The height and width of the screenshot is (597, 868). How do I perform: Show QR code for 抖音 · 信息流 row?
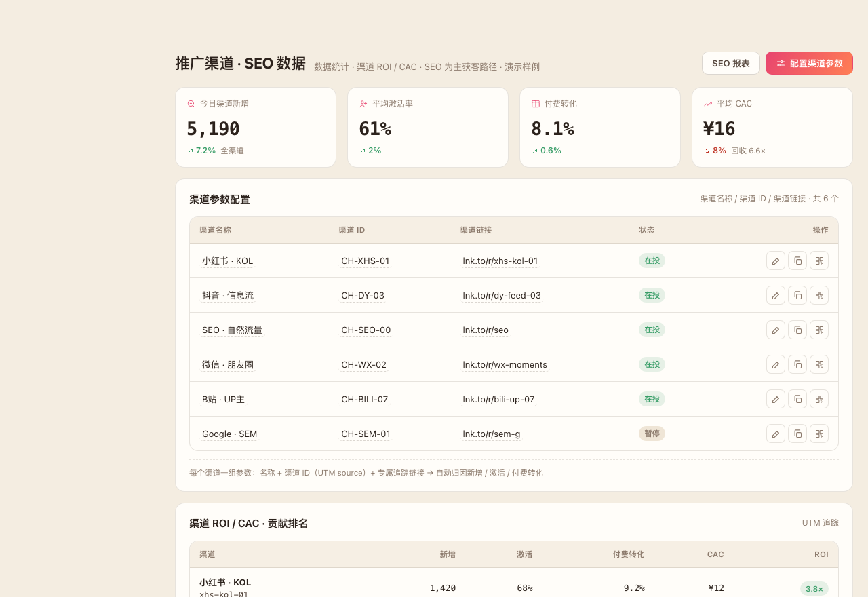click(819, 295)
